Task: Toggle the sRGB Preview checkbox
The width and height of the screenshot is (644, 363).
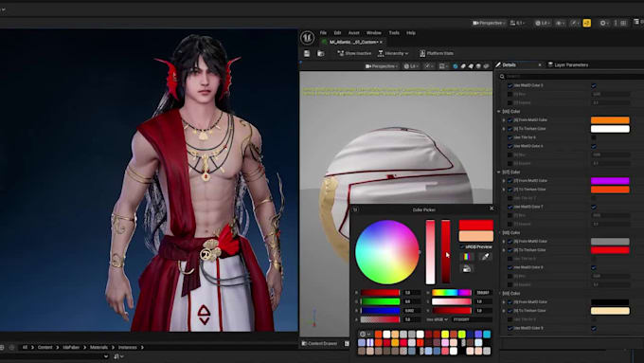Action: [462, 247]
